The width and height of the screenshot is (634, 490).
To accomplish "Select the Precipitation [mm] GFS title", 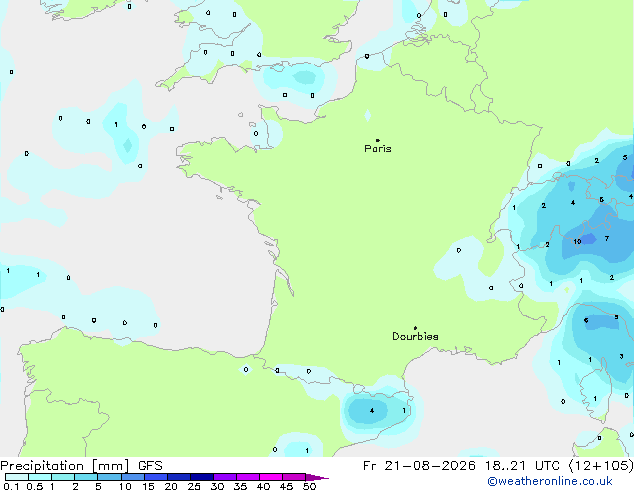I will coord(81,466).
